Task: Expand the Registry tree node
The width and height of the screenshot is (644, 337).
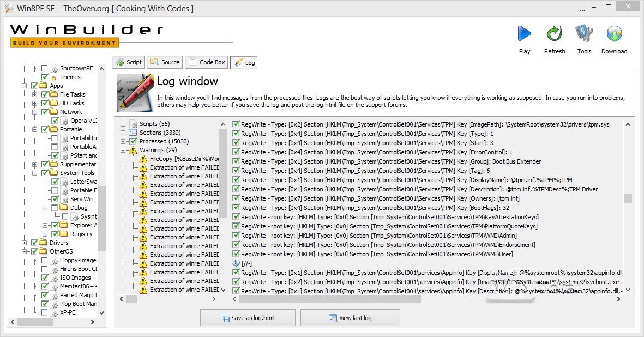Action: tap(45, 234)
